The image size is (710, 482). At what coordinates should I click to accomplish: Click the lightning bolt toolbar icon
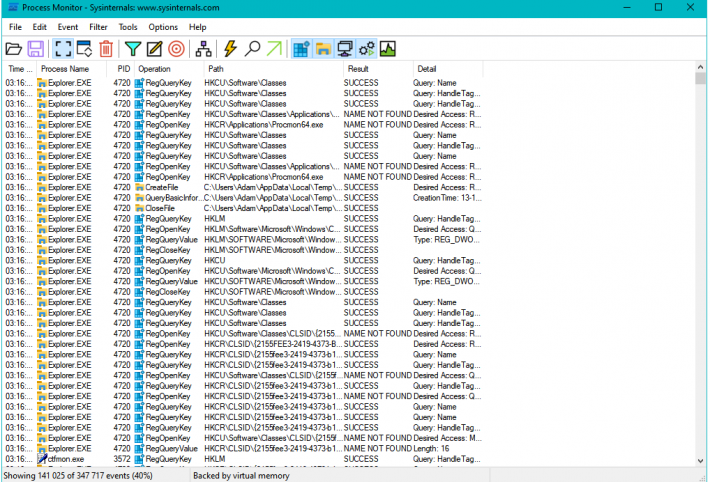[x=230, y=49]
